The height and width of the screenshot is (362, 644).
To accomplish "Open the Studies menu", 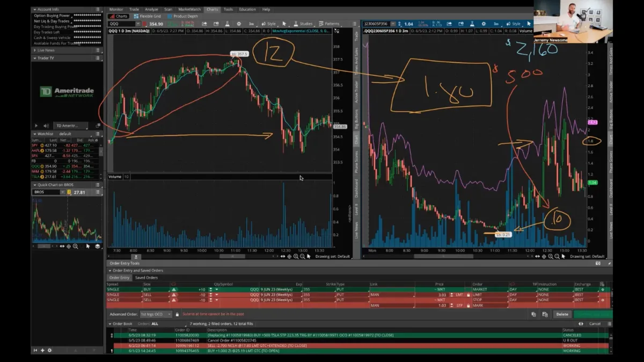I will click(303, 24).
